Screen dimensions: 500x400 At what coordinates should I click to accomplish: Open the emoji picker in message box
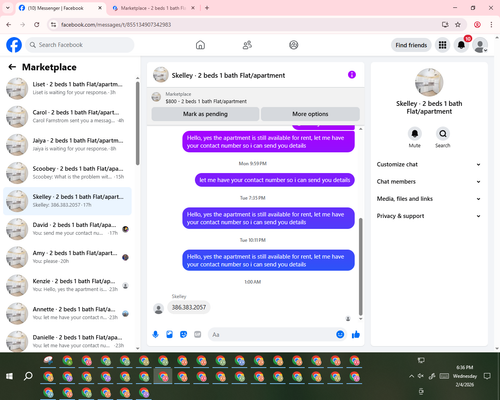(x=340, y=334)
